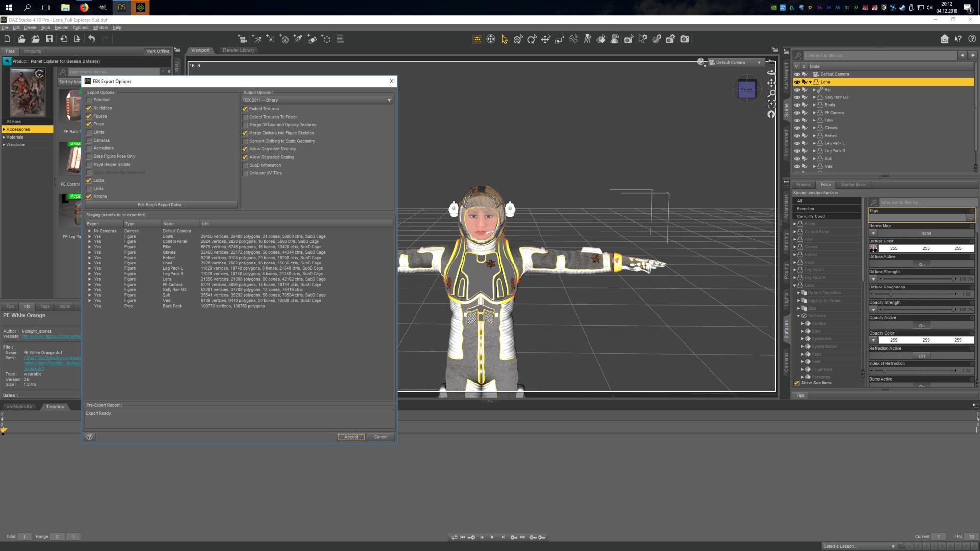
Task: Toggle visibility eye of the Boots node
Action: (x=797, y=105)
